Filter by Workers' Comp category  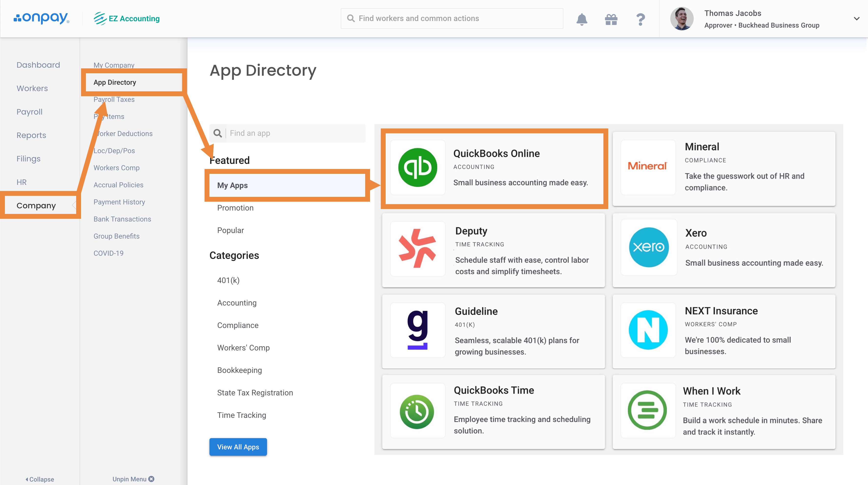click(243, 348)
